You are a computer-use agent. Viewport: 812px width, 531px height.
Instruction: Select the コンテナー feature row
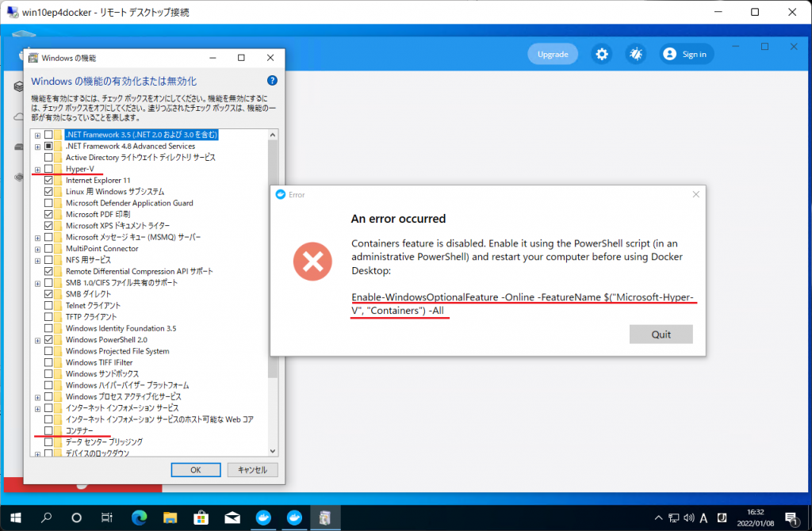tap(79, 430)
